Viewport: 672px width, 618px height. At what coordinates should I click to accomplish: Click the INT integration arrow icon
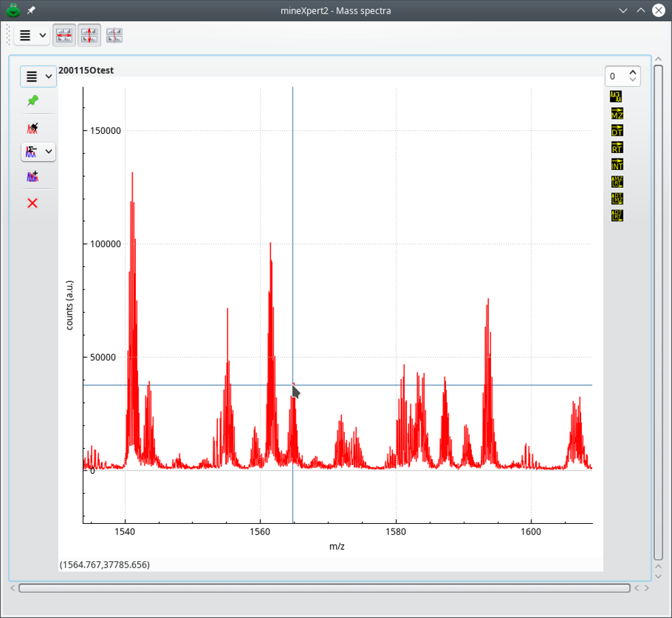coord(617,165)
